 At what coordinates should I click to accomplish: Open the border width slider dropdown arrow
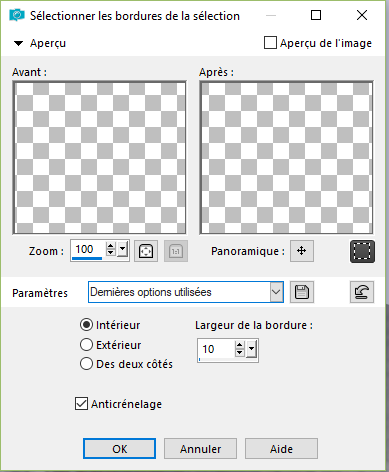point(252,349)
